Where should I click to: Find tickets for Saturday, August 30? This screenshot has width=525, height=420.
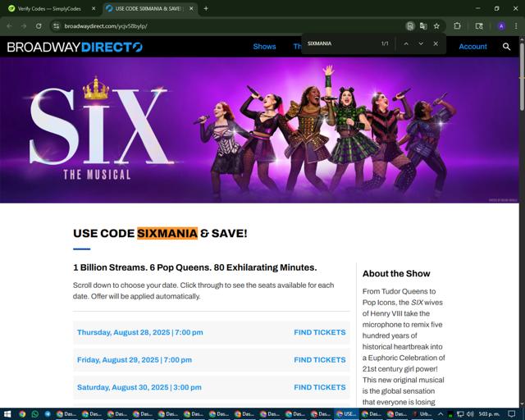point(320,387)
